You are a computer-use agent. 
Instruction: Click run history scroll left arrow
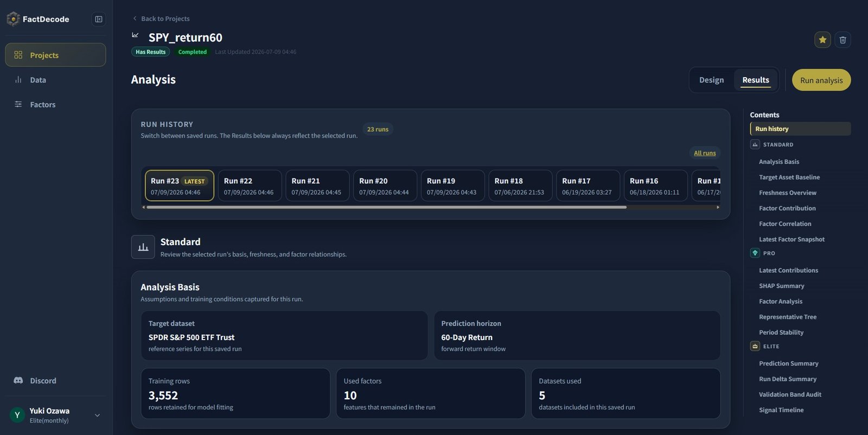click(x=143, y=207)
